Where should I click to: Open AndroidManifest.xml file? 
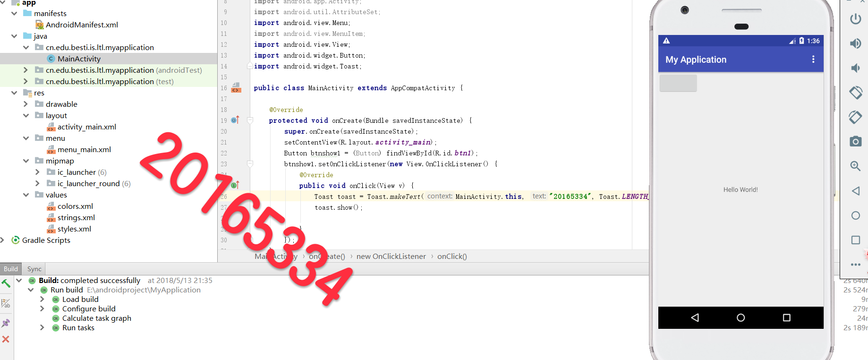[82, 25]
